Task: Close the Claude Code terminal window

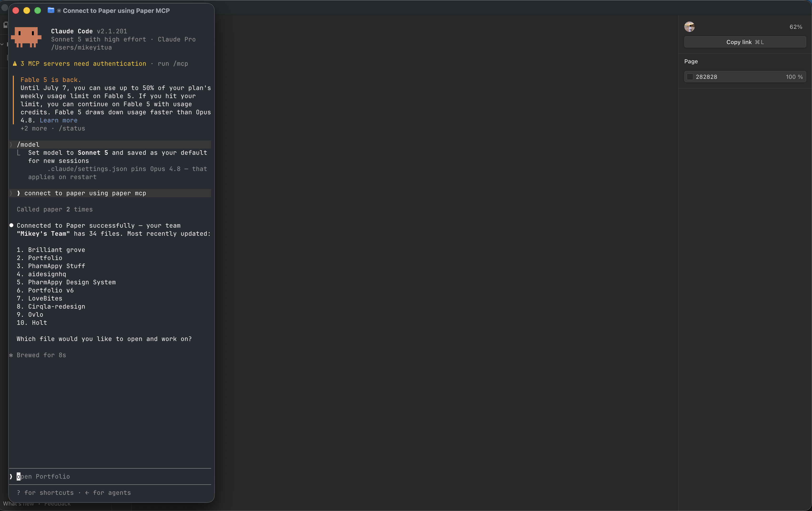Action: click(15, 10)
